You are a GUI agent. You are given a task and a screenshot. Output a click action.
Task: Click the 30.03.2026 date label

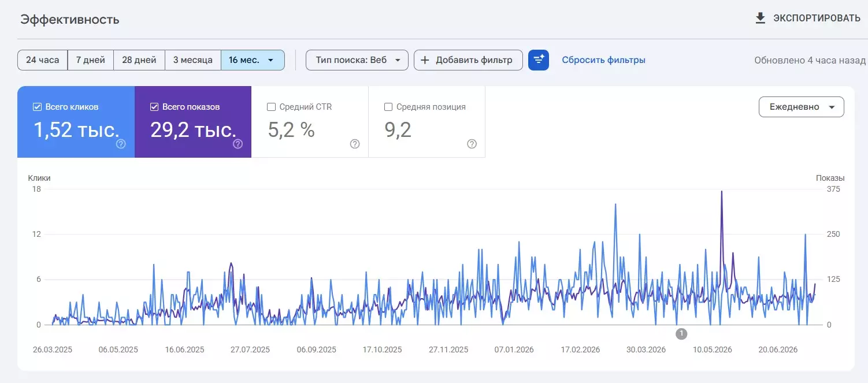coord(646,350)
